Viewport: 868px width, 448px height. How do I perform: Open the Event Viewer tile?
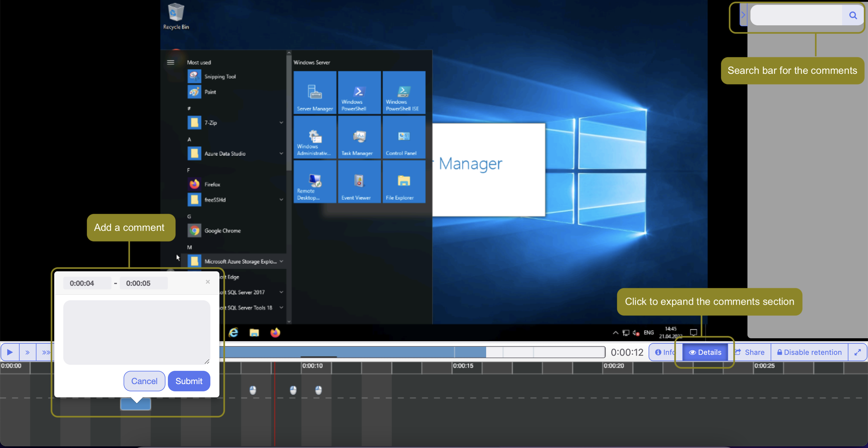(359, 181)
